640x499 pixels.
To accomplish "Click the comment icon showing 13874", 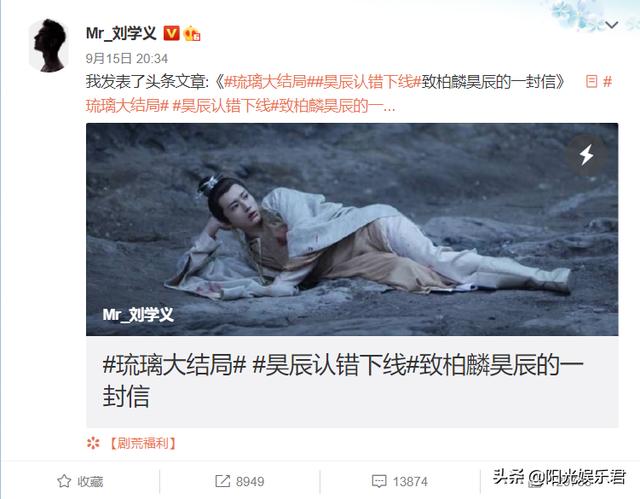I will [x=379, y=481].
